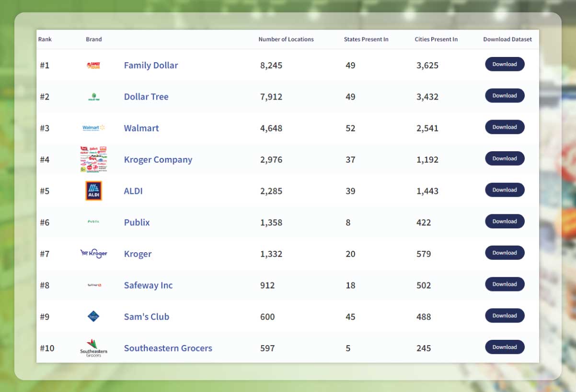Screen dimensions: 576x392
Task: Select the 1,443 cities cell
Action: pos(427,191)
